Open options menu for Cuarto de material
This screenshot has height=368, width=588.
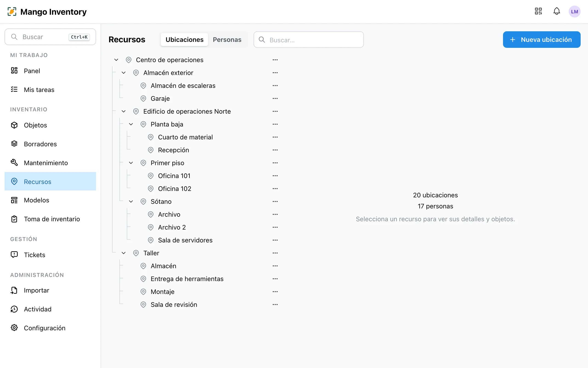tap(275, 137)
